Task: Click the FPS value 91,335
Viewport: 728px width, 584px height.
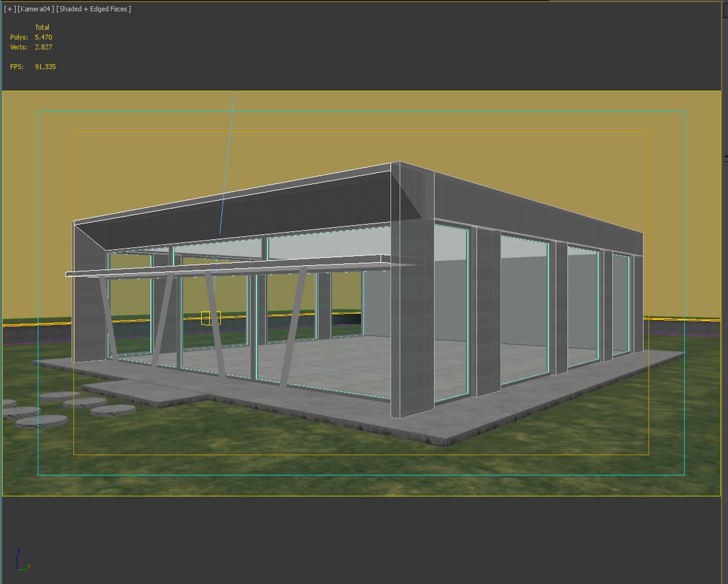Action: 45,67
